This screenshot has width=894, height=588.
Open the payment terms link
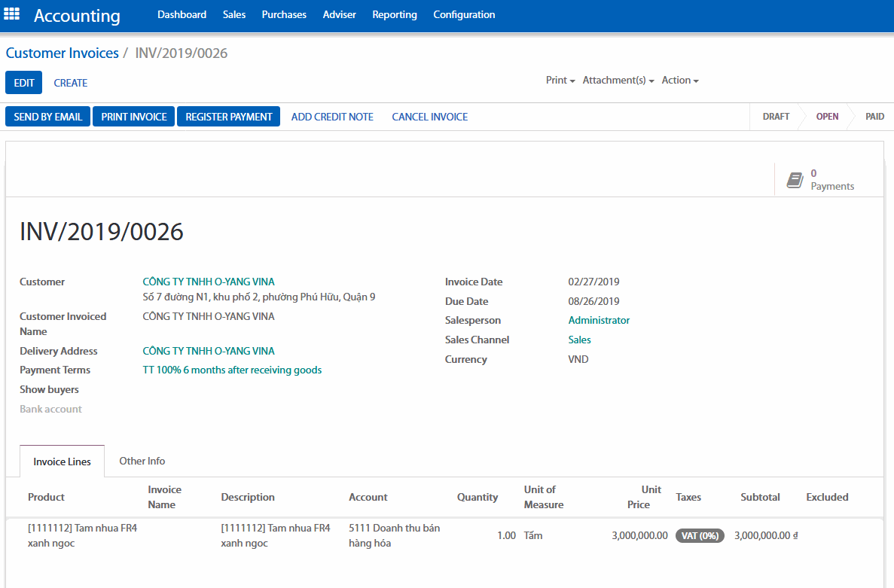232,370
